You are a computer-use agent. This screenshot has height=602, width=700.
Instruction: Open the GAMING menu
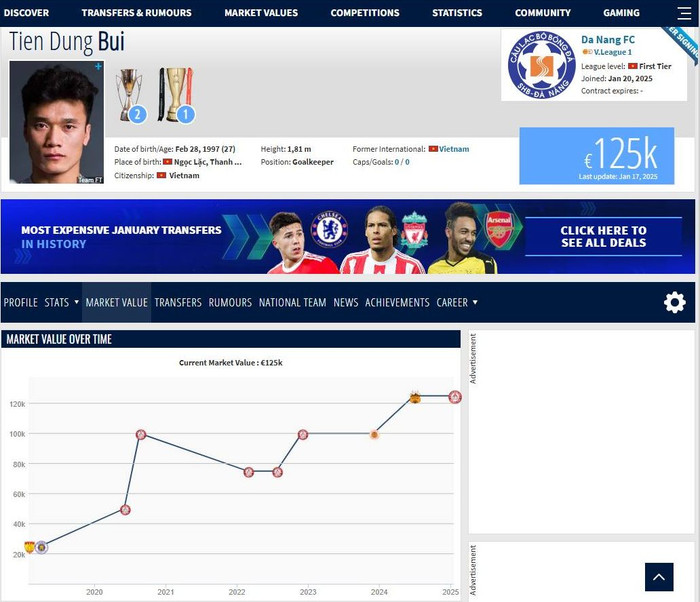(621, 13)
